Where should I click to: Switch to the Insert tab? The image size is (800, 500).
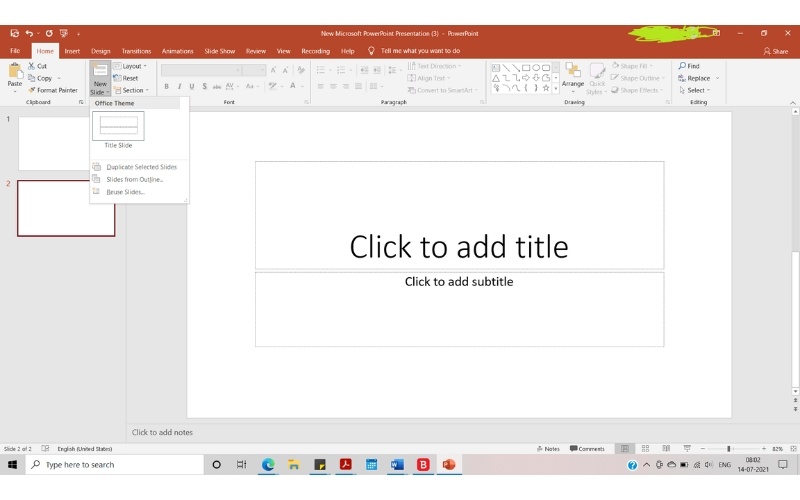(72, 51)
